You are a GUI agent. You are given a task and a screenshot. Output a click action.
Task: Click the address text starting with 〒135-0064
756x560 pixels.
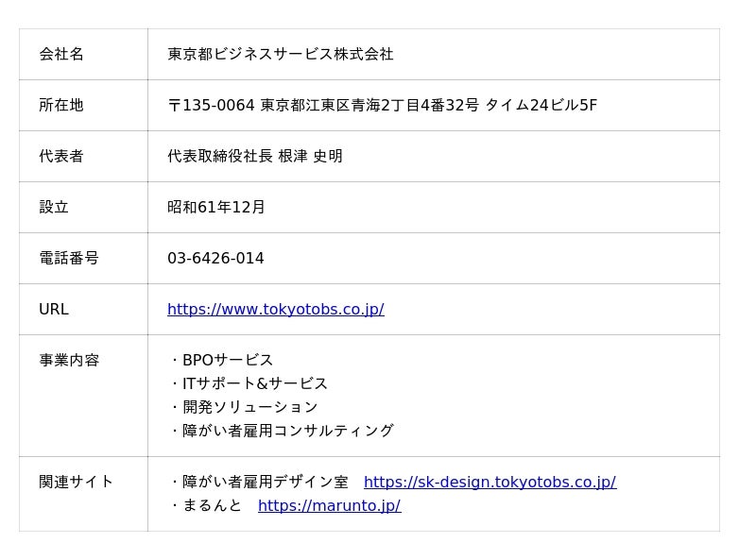tap(382, 106)
